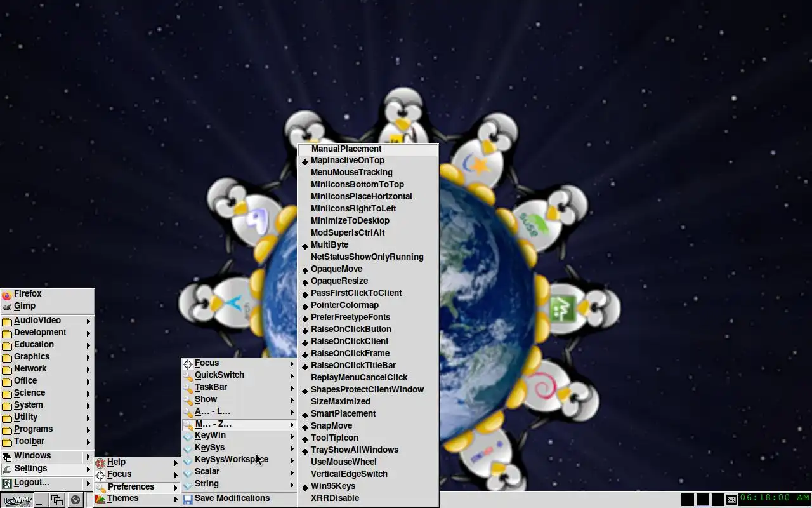Viewport: 812px width, 508px height.
Task: Enable the UseMouseWheel option
Action: pyautogui.click(x=367, y=462)
